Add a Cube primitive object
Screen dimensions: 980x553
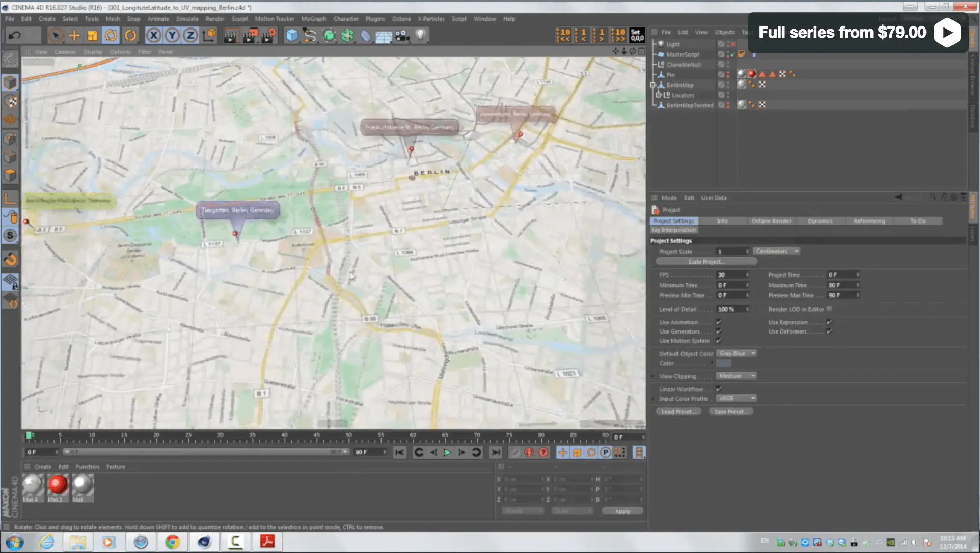point(292,35)
